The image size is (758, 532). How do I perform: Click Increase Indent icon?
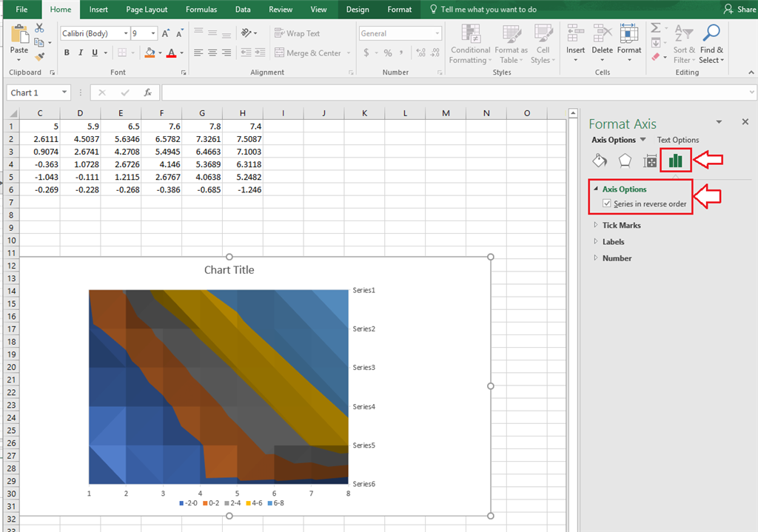260,53
